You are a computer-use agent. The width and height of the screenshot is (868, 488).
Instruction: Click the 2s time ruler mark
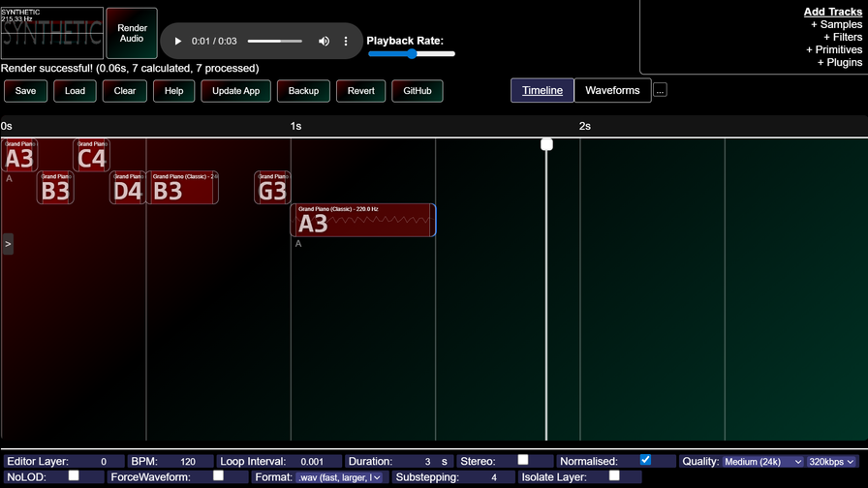tap(584, 126)
